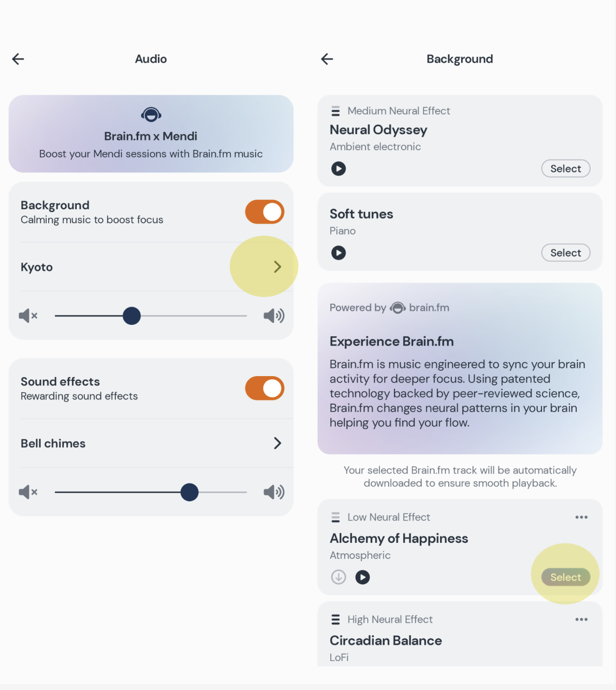Select the Soft tunes track
616x690 pixels.
[565, 253]
